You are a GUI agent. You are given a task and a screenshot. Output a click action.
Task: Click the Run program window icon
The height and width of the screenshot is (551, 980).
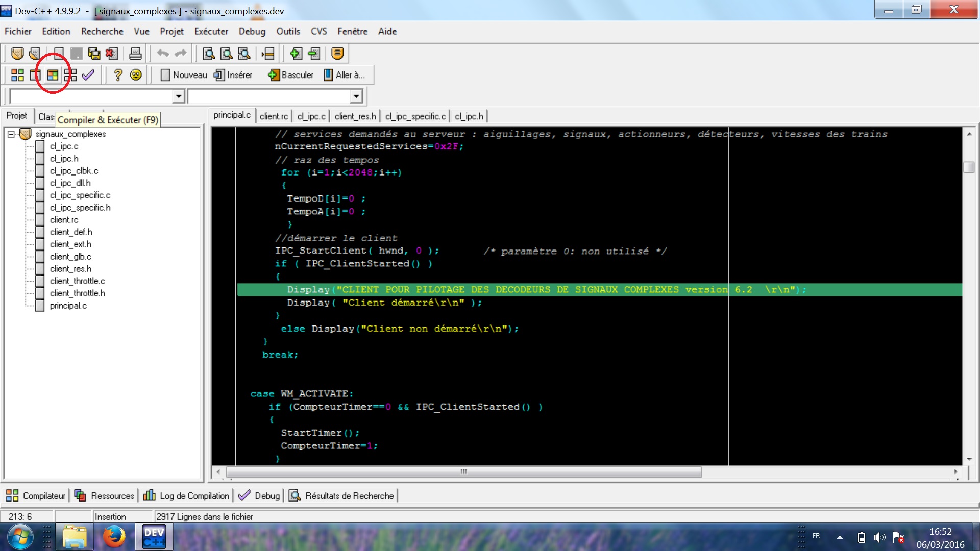35,75
